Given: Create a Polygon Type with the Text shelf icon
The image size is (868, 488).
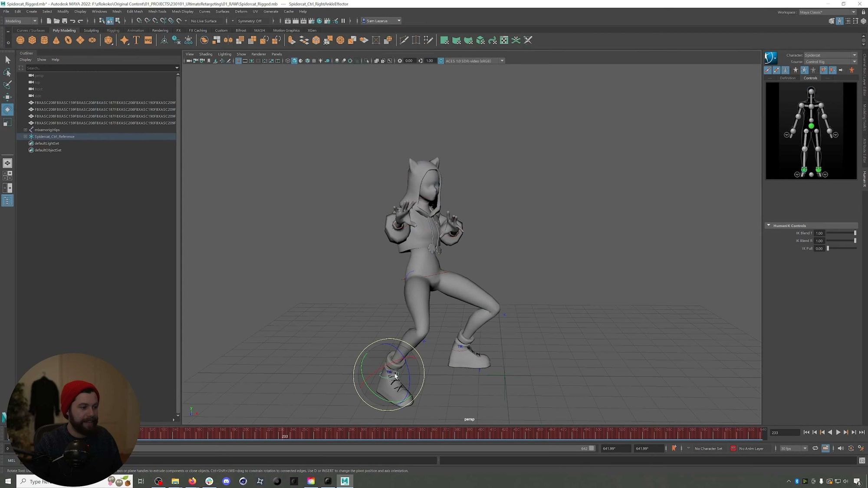Looking at the screenshot, I should 136,40.
